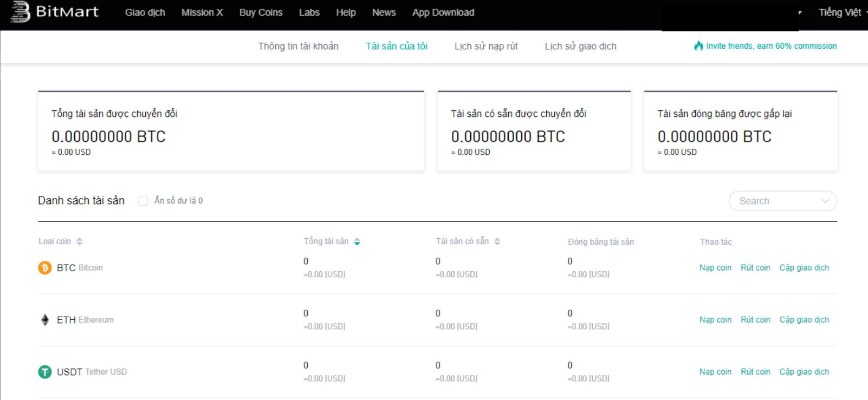Screen dimensions: 868x400
Task: Click Rút coin for ETH
Action: pos(755,319)
